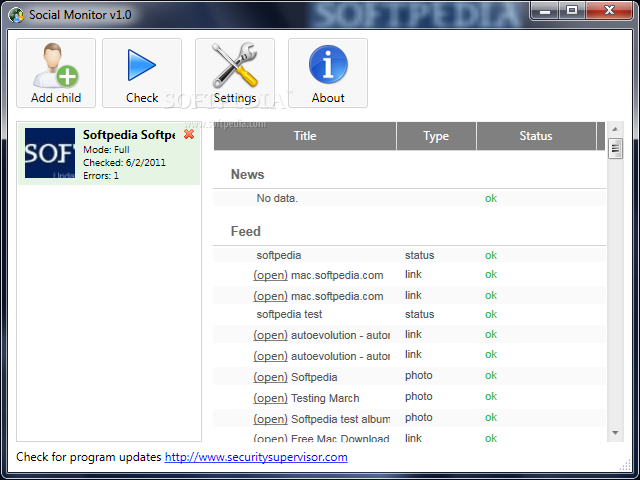Open the (open) link for Softpedia test album
640x480 pixels.
pos(270,419)
